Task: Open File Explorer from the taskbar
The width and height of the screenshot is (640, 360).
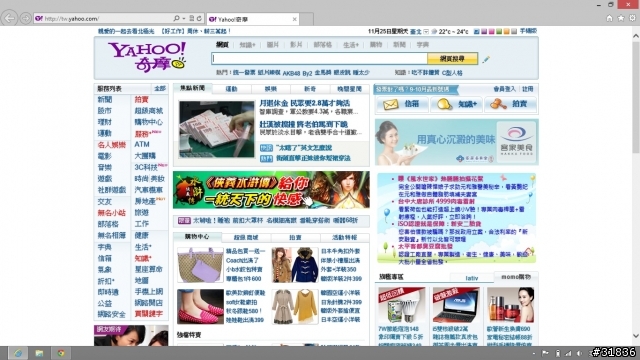Action: (x=39, y=353)
